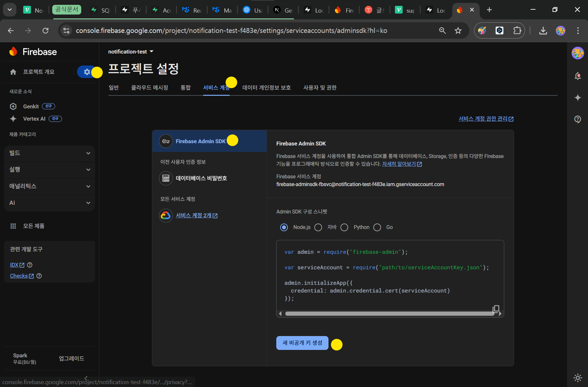Click the Checks help question icon
The image size is (588, 387).
tap(39, 276)
